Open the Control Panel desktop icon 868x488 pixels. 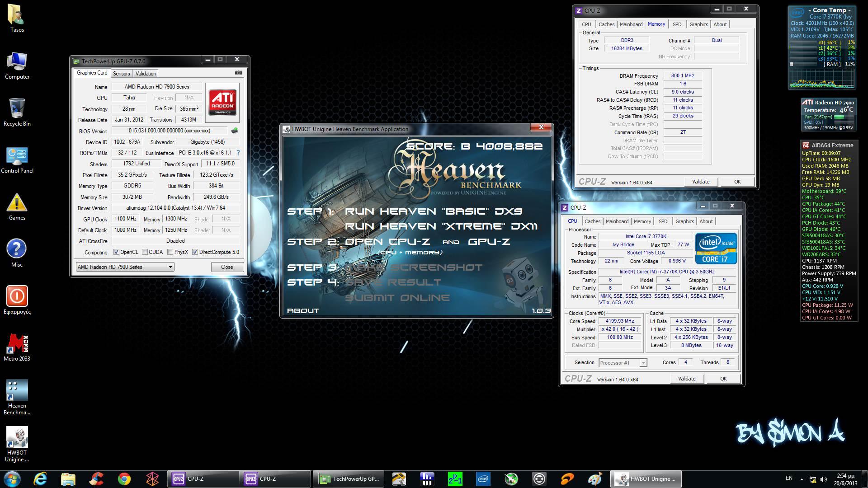point(17,160)
